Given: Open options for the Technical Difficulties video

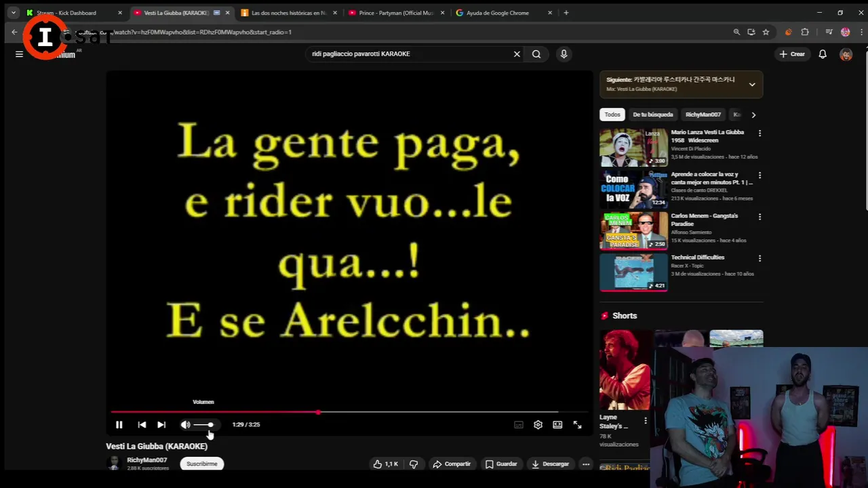Looking at the screenshot, I should (x=759, y=258).
